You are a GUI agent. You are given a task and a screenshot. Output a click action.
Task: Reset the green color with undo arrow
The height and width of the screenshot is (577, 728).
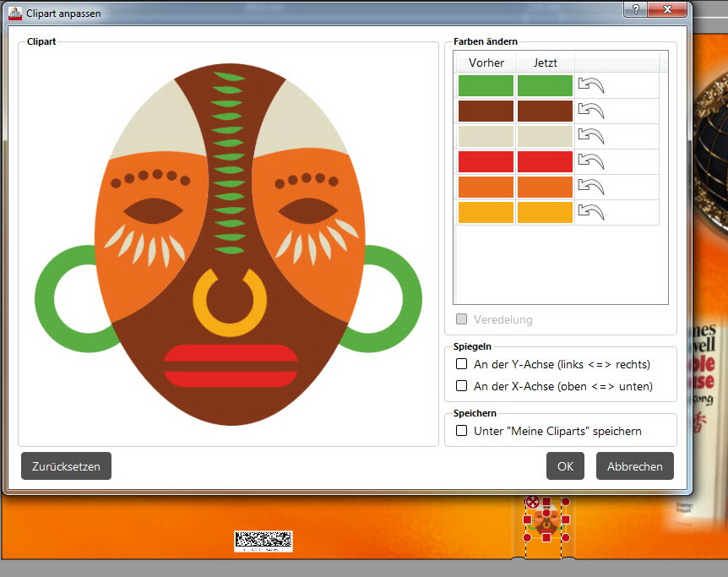tap(591, 85)
